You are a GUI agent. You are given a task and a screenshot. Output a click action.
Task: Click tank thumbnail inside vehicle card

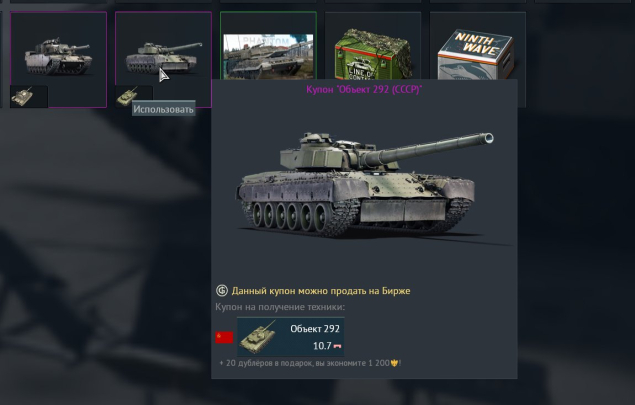258,337
